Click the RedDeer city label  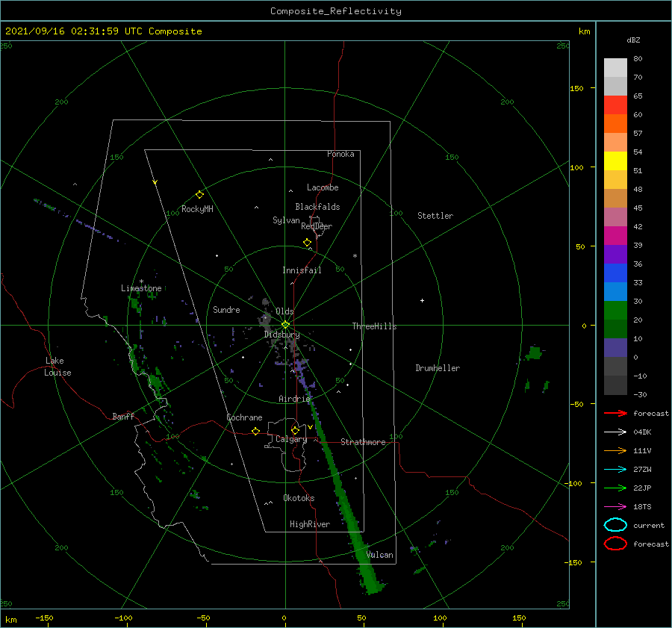pos(317,226)
